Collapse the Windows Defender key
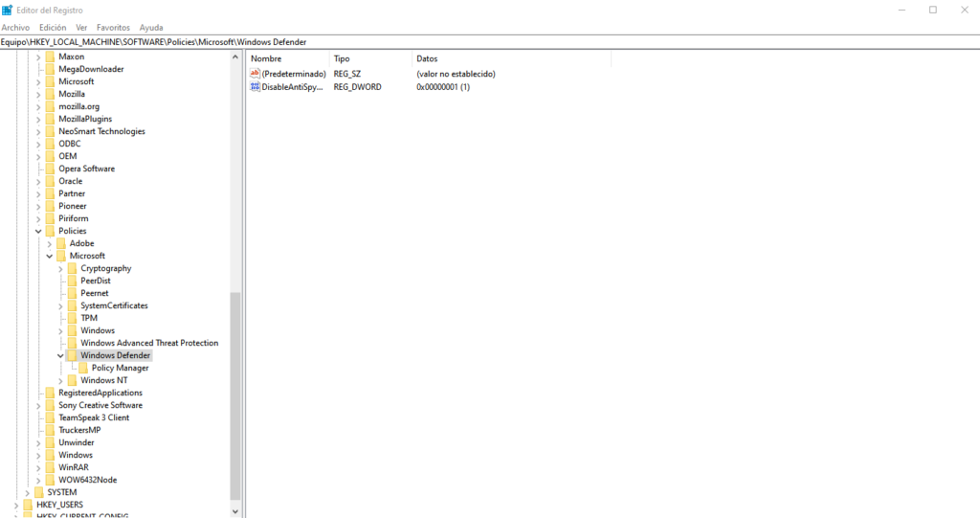 pos(60,355)
